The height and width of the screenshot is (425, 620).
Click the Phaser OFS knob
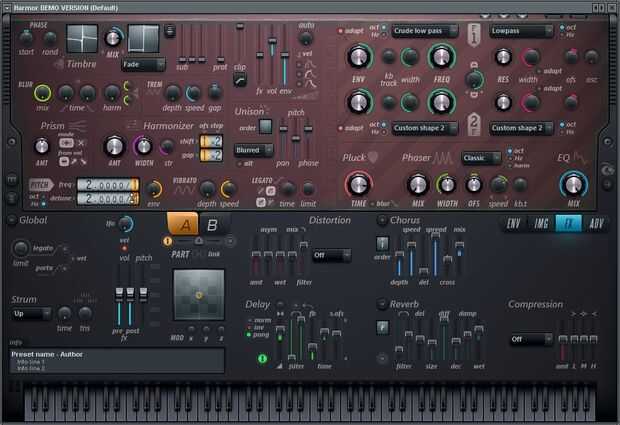474,184
